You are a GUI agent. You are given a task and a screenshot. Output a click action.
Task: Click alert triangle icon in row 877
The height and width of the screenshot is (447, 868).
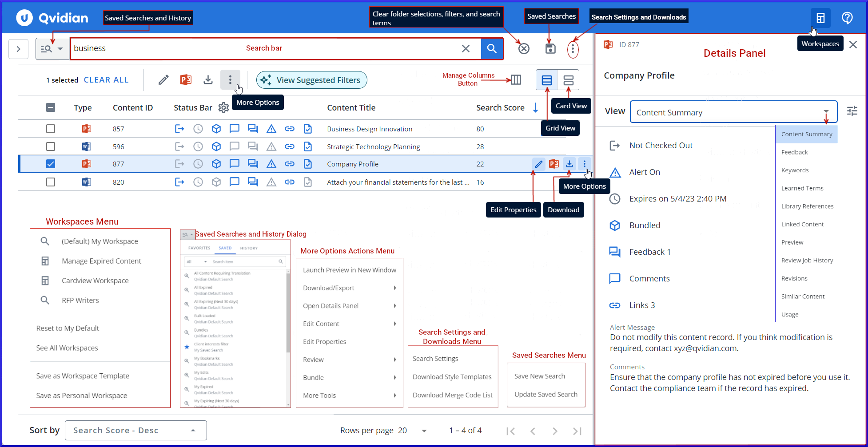pos(271,164)
